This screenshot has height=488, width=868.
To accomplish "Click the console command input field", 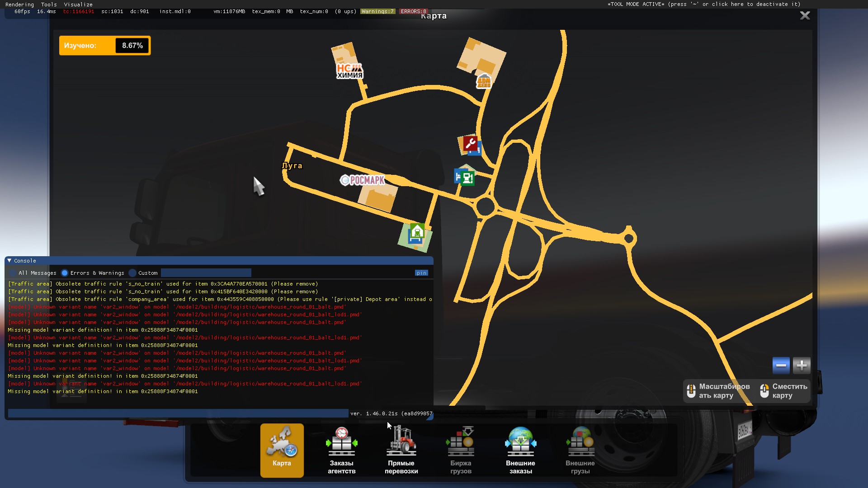I will [x=178, y=413].
